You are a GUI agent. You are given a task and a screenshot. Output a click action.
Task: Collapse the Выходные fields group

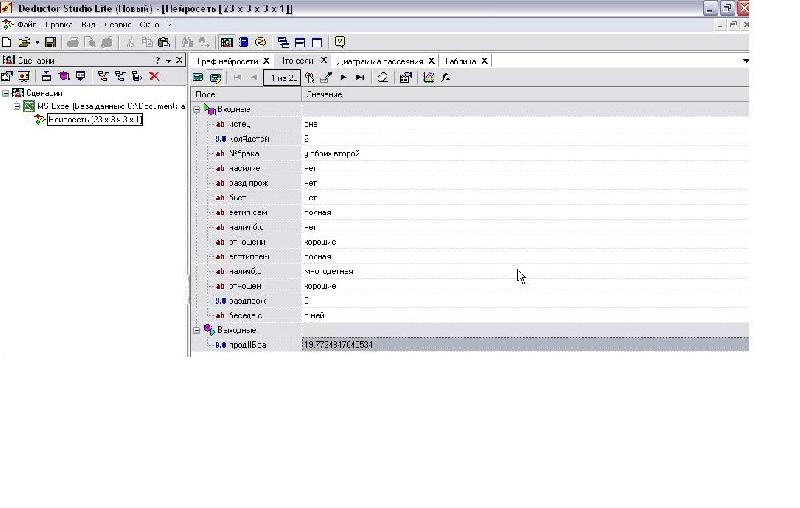(197, 331)
